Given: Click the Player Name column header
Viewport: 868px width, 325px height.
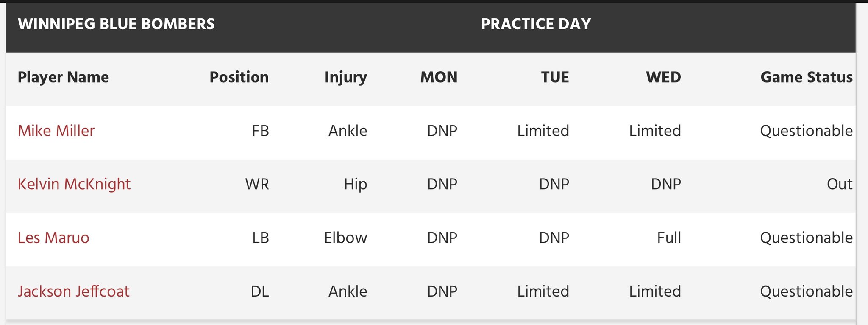Looking at the screenshot, I should pos(63,77).
